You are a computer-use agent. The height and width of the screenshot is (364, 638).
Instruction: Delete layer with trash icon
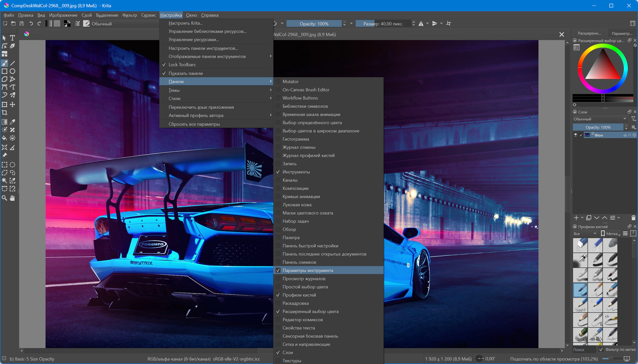(x=633, y=218)
